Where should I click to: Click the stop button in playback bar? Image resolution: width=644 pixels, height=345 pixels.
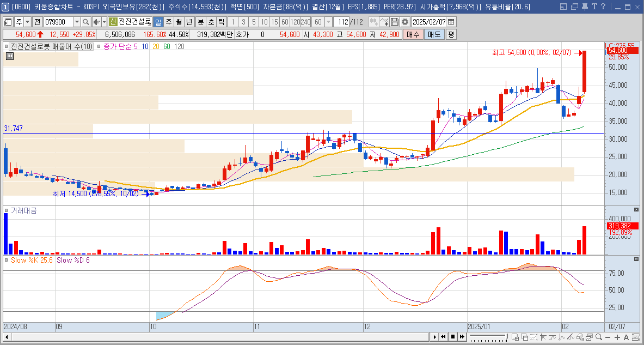point(453,337)
